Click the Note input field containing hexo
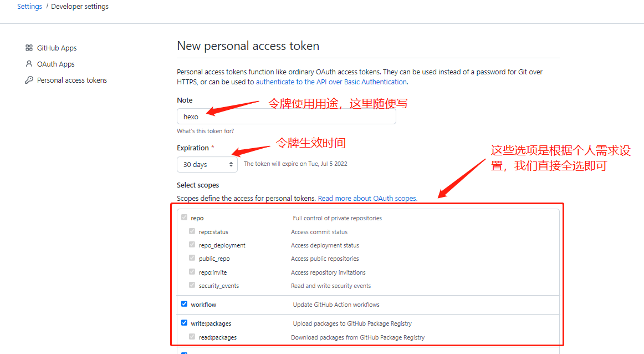 [287, 117]
